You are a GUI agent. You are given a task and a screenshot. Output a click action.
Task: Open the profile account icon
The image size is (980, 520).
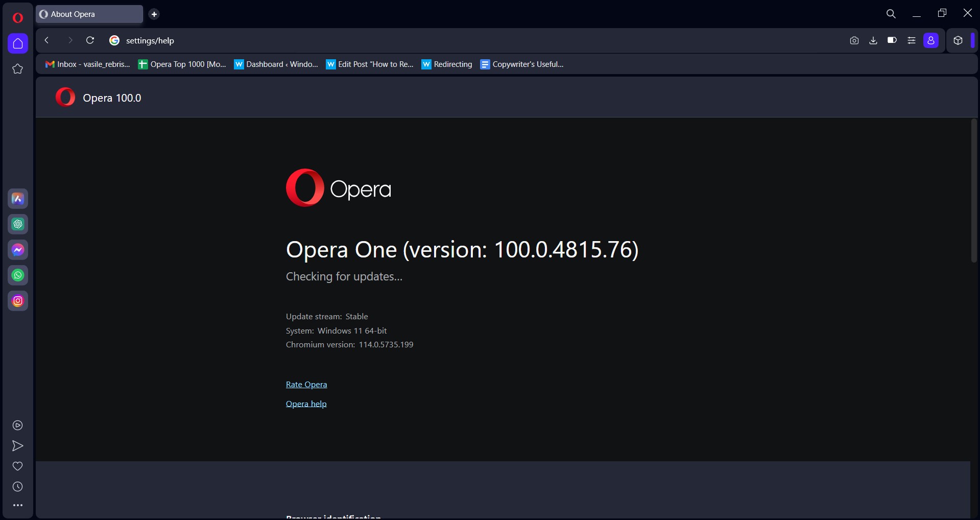pos(931,40)
